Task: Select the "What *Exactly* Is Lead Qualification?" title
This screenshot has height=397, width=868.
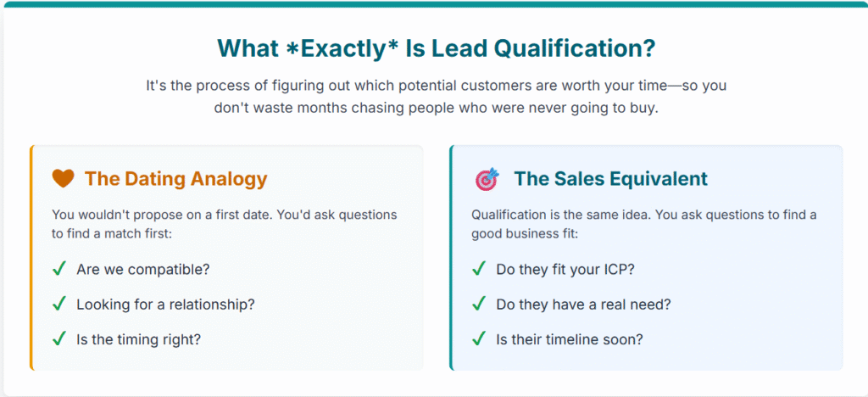Action: [436, 48]
